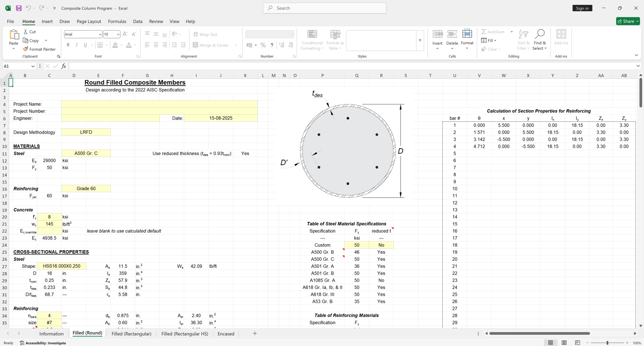Image resolution: width=644 pixels, height=346 pixels.
Task: Increase the cell indent
Action: point(183,45)
